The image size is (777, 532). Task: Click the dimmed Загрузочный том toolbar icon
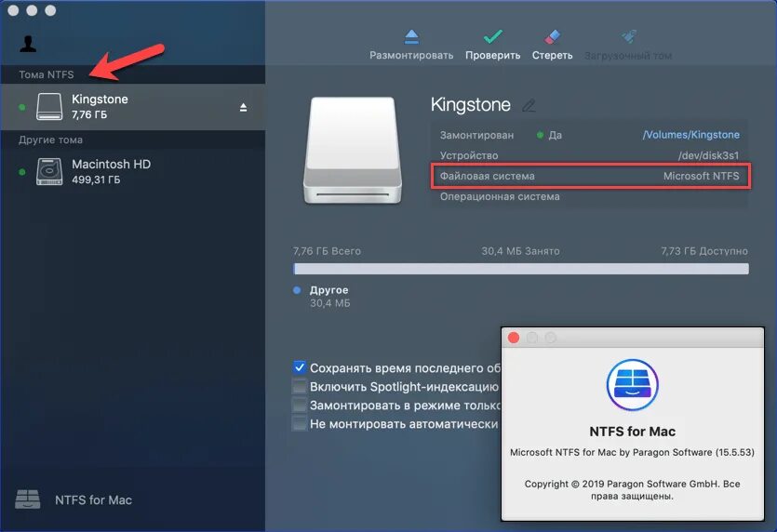coord(628,36)
